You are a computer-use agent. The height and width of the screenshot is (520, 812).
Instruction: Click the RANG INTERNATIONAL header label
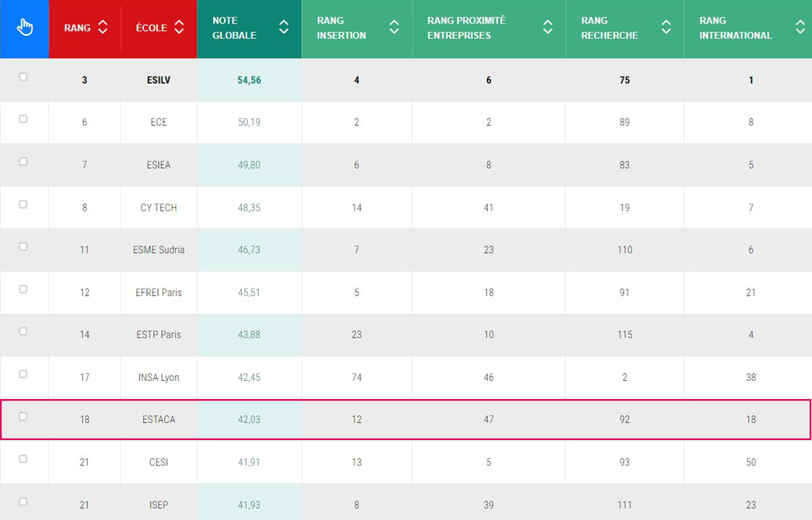[x=735, y=28]
